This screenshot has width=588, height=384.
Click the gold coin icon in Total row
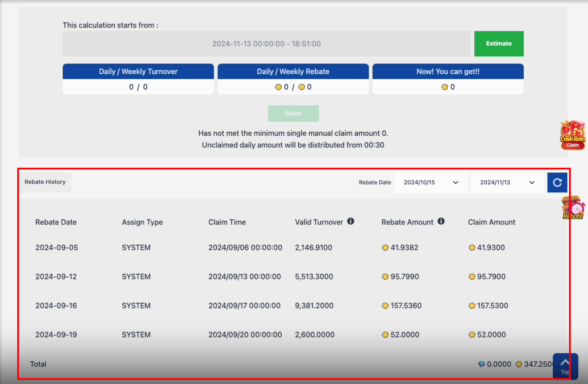[x=519, y=364]
